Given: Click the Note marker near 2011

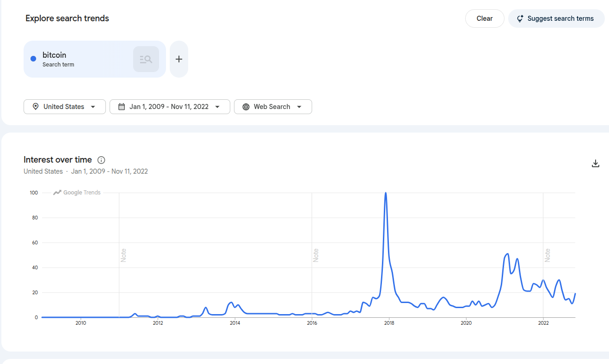Looking at the screenshot, I should pos(123,255).
